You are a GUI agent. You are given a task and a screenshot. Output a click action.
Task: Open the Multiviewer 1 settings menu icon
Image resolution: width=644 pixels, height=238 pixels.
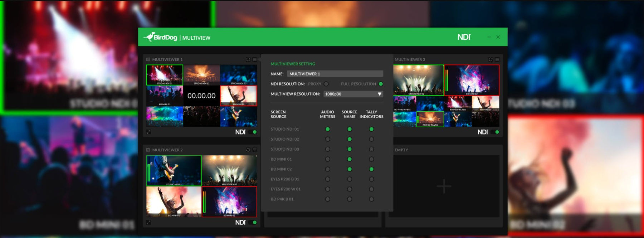pos(255,59)
